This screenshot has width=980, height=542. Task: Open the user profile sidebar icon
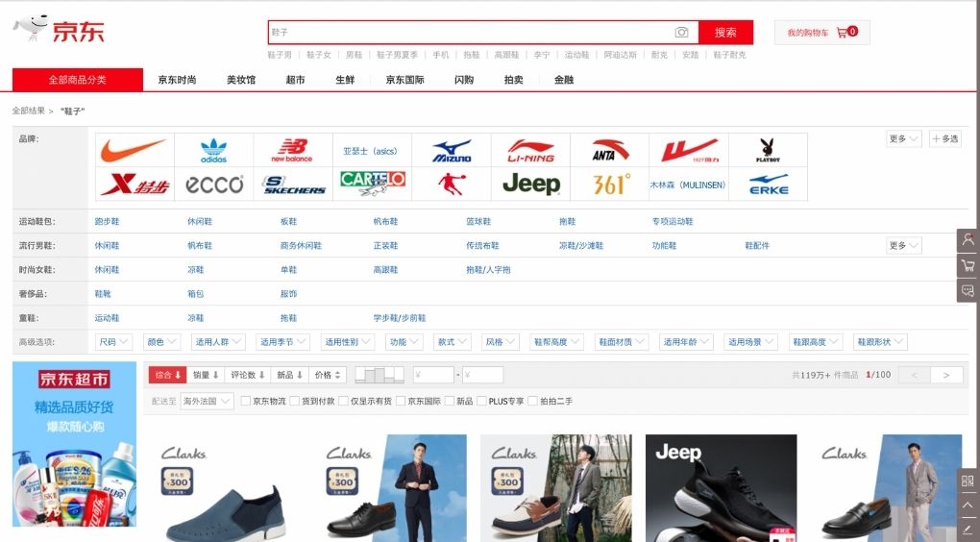(968, 240)
